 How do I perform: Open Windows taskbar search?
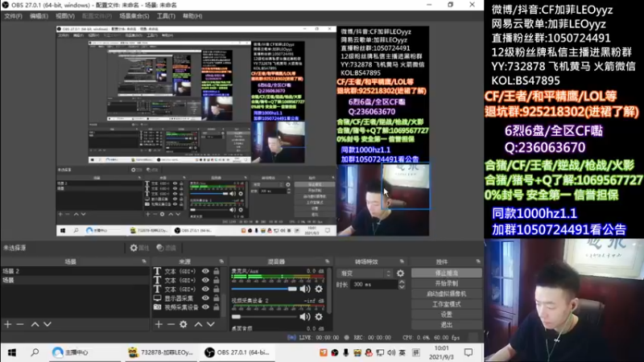(x=35, y=352)
